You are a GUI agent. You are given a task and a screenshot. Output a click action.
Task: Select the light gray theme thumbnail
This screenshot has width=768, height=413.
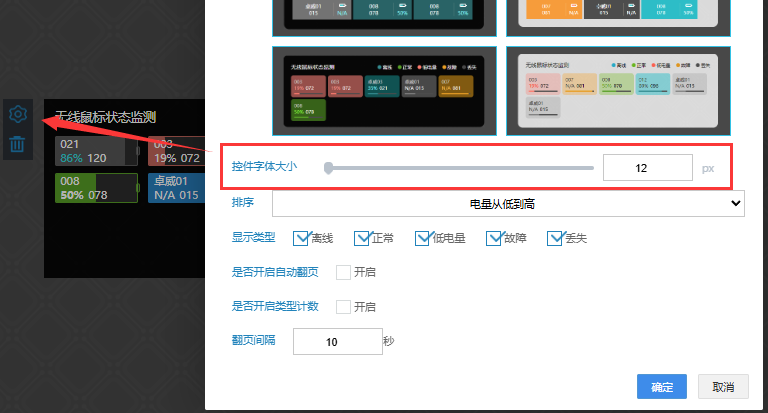pos(618,91)
